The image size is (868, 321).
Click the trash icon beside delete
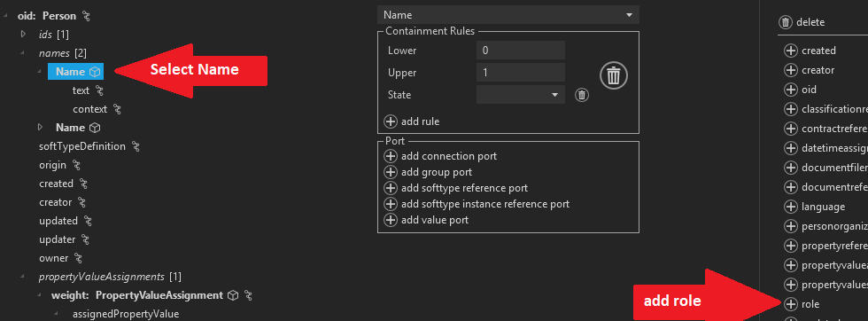coord(786,22)
